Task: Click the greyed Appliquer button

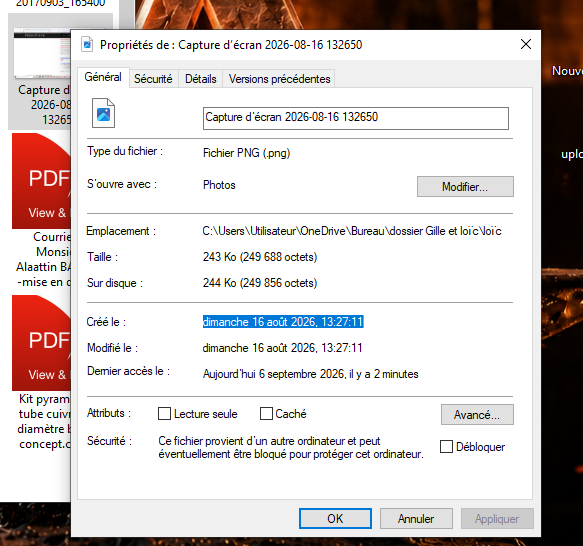Action: coord(497,518)
